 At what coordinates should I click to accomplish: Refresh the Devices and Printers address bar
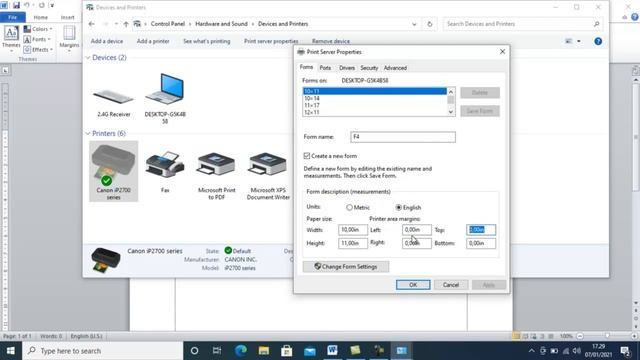[429, 24]
